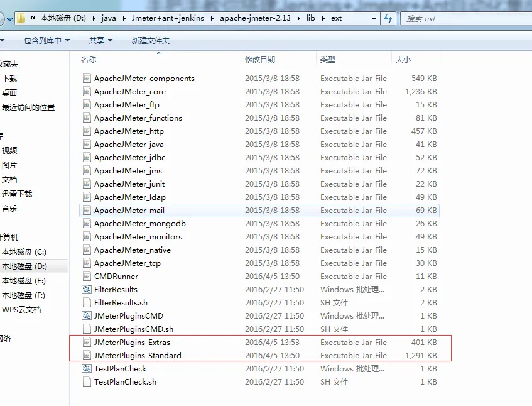Select 本地磁盘 (D:) in navigation pane

pos(24,266)
